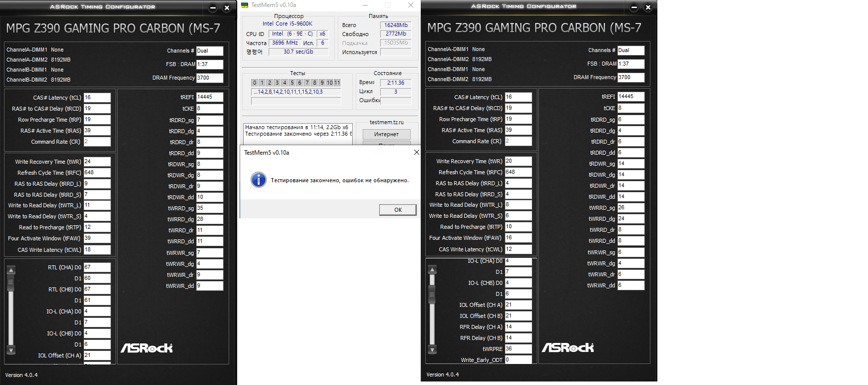Screen dimensions: 868x385
Task: Click the CAS Write Latency field showing 18
Action: click(x=97, y=250)
